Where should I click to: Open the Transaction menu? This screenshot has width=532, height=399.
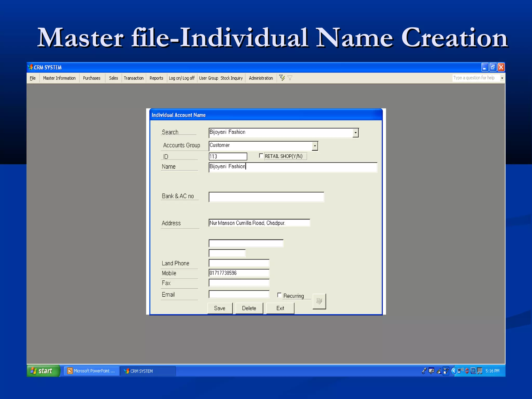(x=134, y=78)
